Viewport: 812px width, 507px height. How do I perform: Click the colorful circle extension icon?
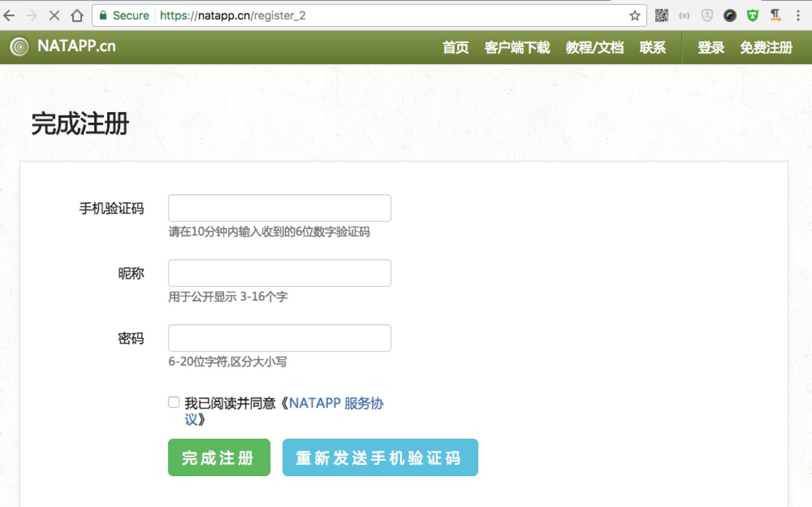[730, 16]
